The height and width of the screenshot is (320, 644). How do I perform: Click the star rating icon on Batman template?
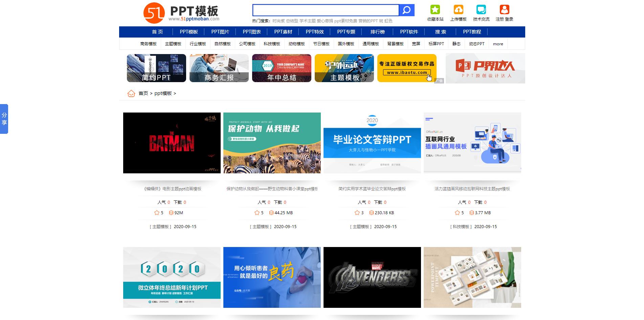(157, 213)
